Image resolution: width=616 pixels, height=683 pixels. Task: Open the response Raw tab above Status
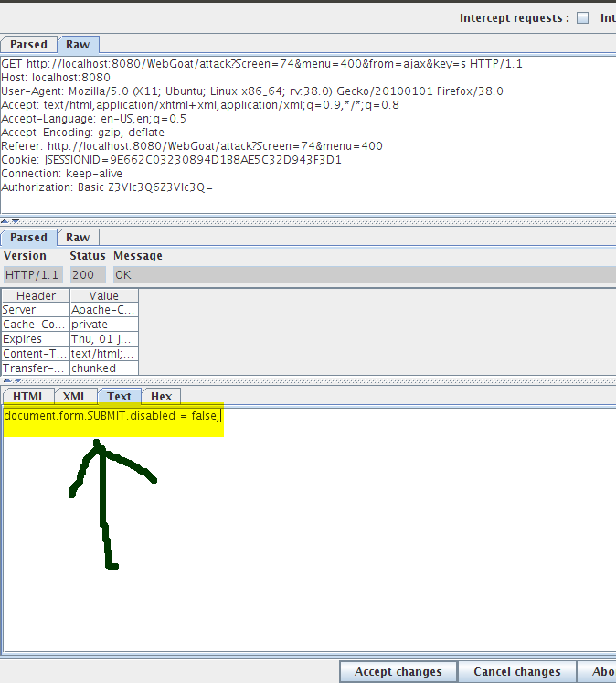tap(78, 238)
